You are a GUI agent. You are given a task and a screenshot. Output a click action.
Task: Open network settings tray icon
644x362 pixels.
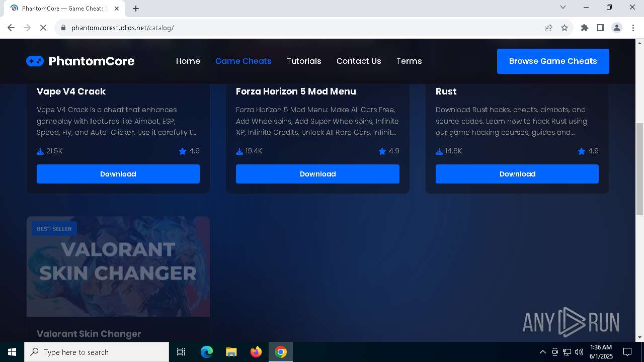pos(567,352)
